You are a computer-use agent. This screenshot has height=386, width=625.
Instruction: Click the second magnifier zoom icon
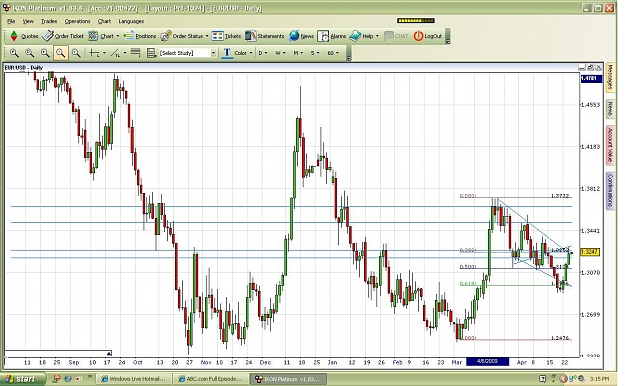pos(29,53)
